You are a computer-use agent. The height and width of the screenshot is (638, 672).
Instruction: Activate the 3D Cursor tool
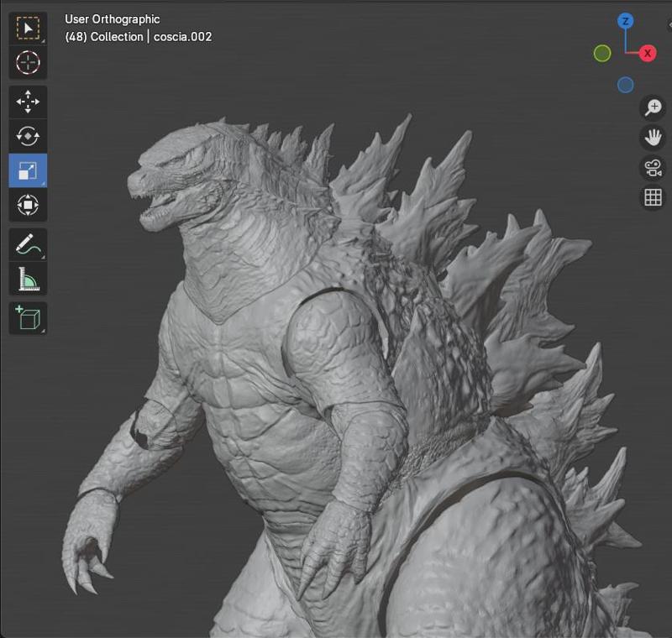click(28, 63)
